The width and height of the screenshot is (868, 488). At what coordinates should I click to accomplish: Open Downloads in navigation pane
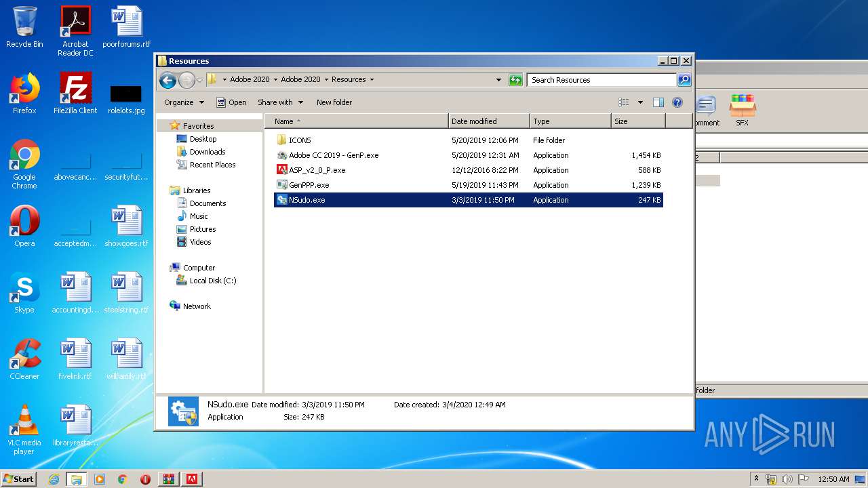click(208, 152)
